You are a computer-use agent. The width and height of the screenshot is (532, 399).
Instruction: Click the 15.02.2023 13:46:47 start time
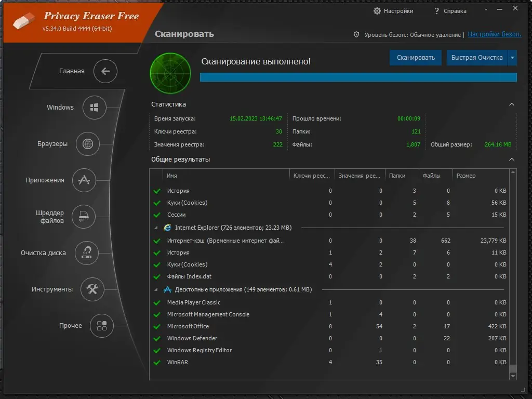pos(256,118)
